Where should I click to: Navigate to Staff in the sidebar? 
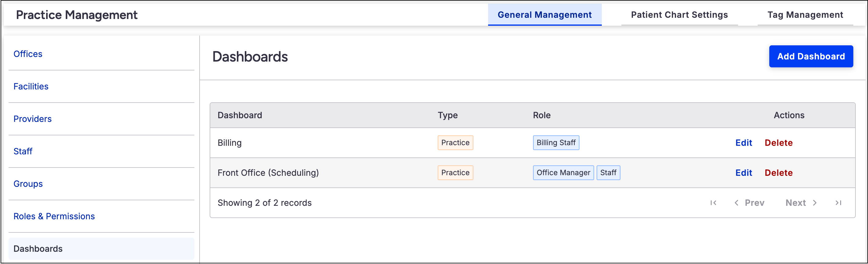pos(23,151)
